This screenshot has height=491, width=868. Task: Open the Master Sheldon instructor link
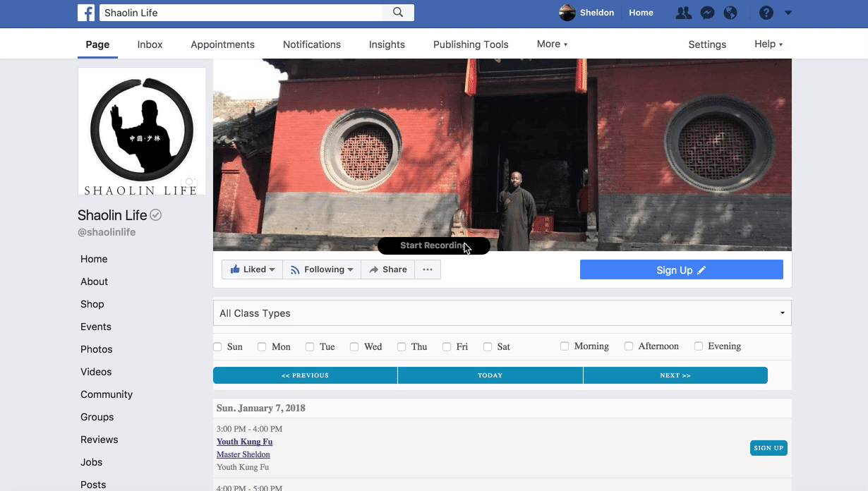(243, 454)
